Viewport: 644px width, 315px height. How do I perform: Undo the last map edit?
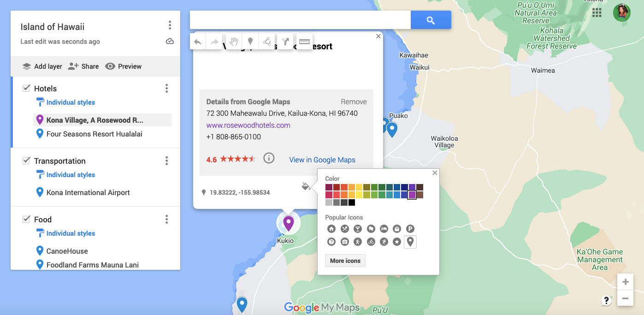[197, 41]
